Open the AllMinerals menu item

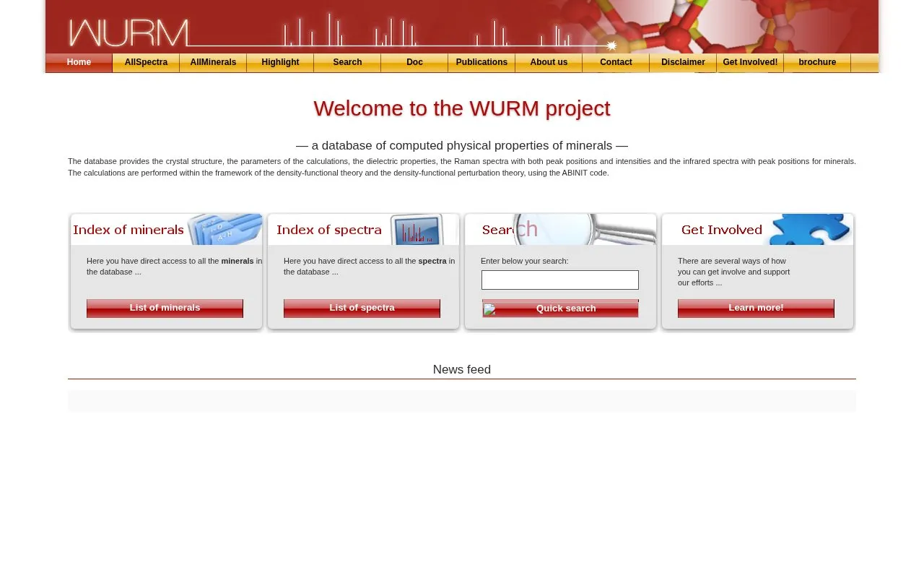click(213, 63)
